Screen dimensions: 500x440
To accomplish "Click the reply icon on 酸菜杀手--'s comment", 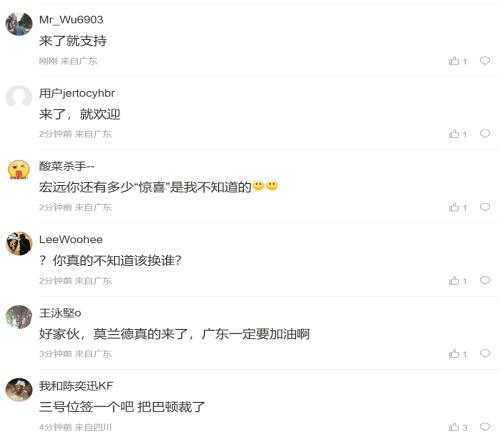I will [x=485, y=207].
